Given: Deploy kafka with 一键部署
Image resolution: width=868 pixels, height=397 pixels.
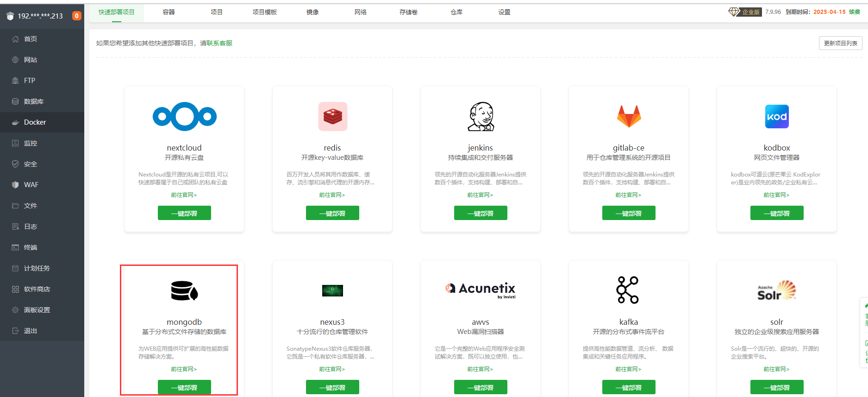Looking at the screenshot, I should (629, 387).
